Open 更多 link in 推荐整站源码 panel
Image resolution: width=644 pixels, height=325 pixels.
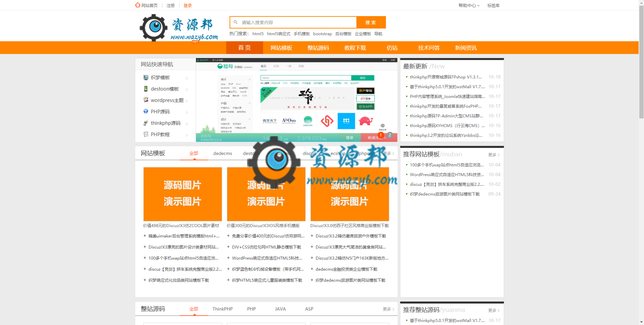point(494,310)
